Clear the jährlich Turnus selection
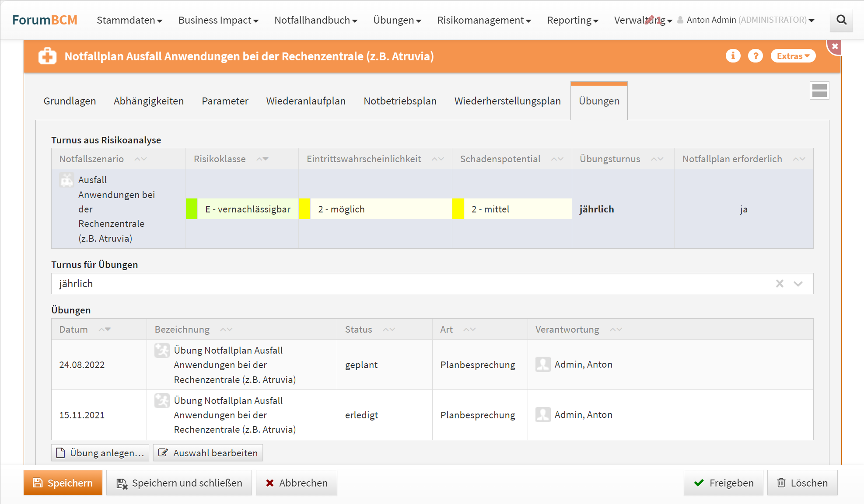Viewport: 864px width, 504px height. (780, 284)
